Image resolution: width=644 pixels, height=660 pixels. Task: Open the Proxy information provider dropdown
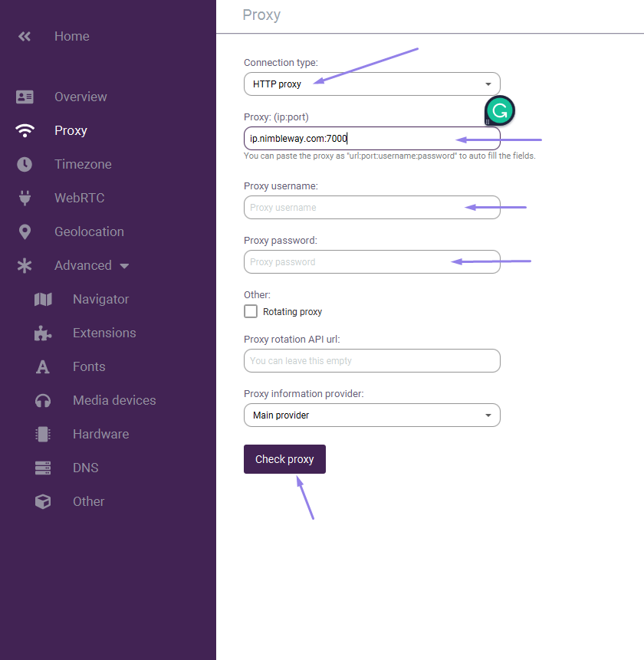(372, 415)
